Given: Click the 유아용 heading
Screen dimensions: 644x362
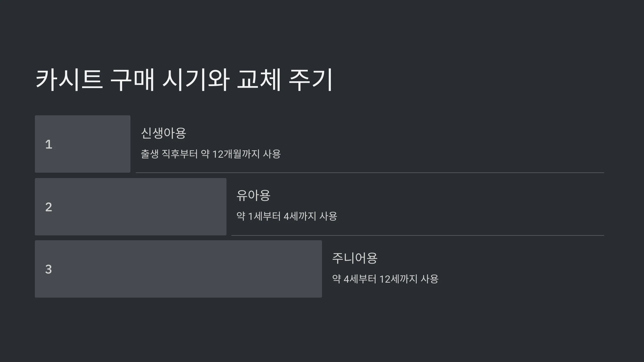Looking at the screenshot, I should click(253, 195).
